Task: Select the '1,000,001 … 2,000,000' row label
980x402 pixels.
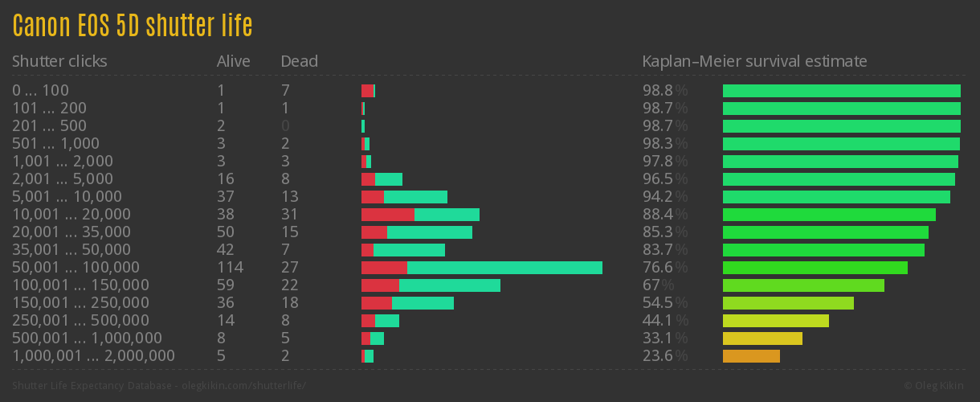Action: click(x=93, y=356)
